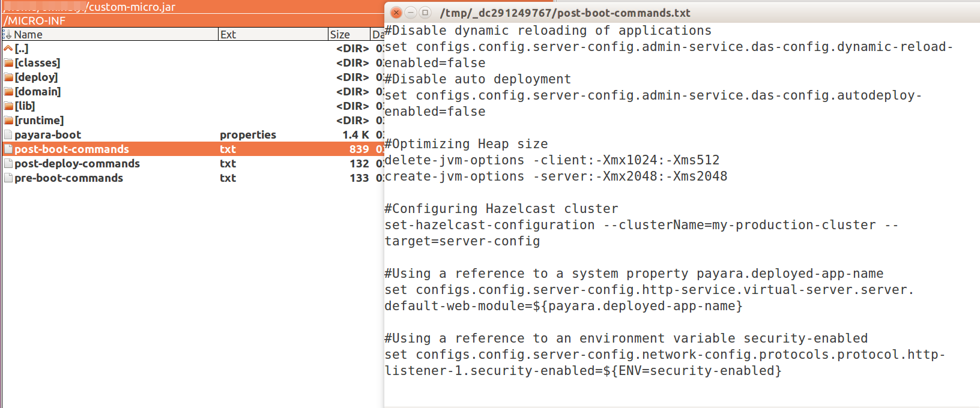Minimize the post-boot-commands.txt viewer window
The height and width of the screenshot is (408, 980).
click(411, 13)
